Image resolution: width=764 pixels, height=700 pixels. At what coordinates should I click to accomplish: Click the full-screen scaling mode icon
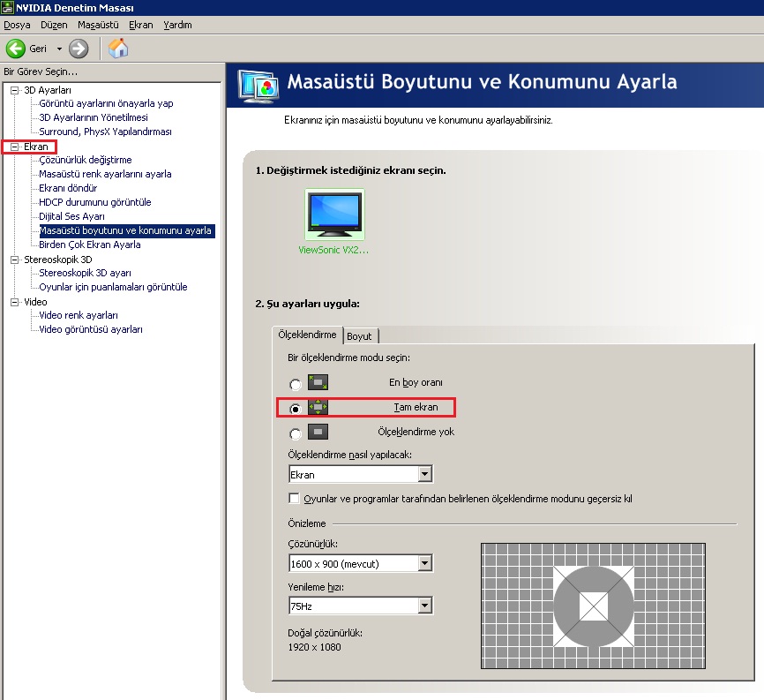(x=318, y=407)
